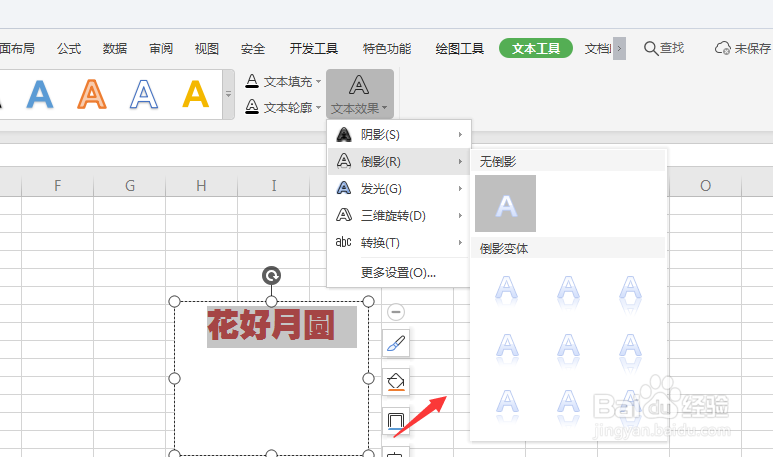Click the minus collapse floating button
The width and height of the screenshot is (773, 457).
point(396,312)
